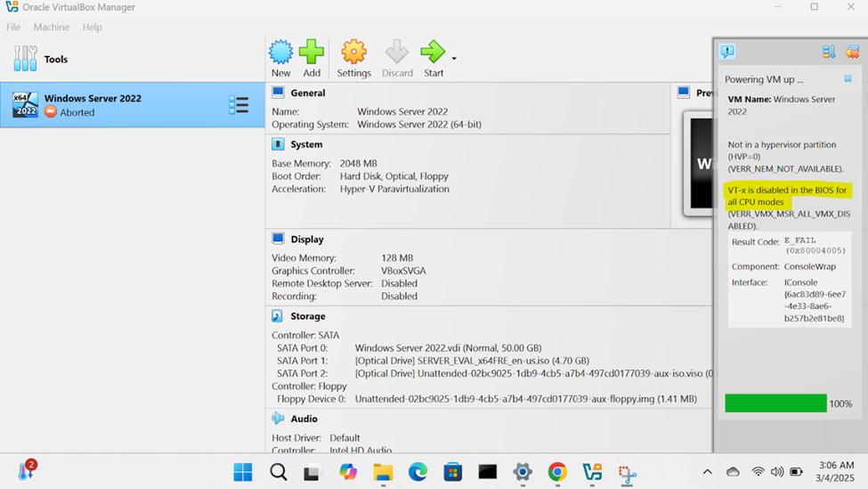Click the Hyper-V Paravirtualization acceleration value
The height and width of the screenshot is (489, 868).
394,189
